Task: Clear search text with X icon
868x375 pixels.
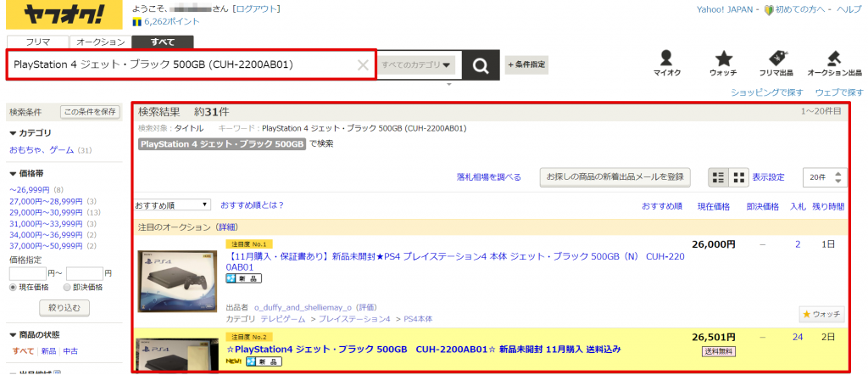Action: [x=363, y=65]
